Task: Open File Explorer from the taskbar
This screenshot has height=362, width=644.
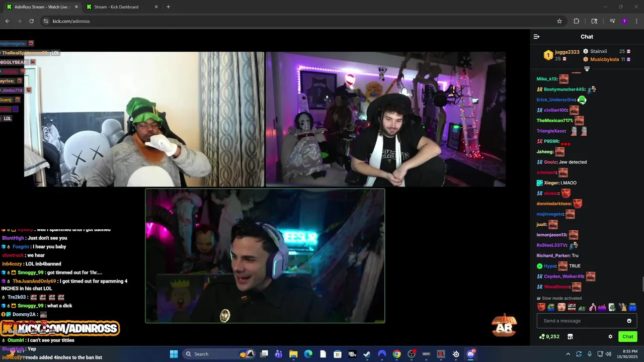Action: 293,354
